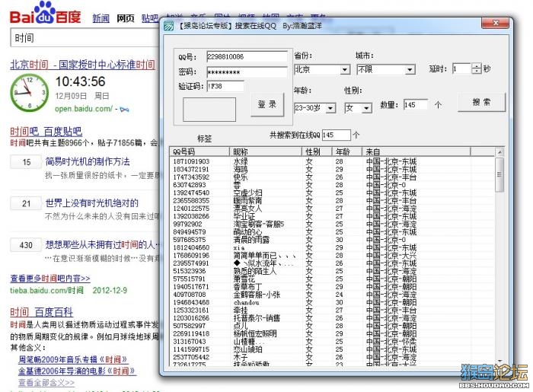Click the 登录 button
This screenshot has height=392, width=533.
(x=267, y=104)
